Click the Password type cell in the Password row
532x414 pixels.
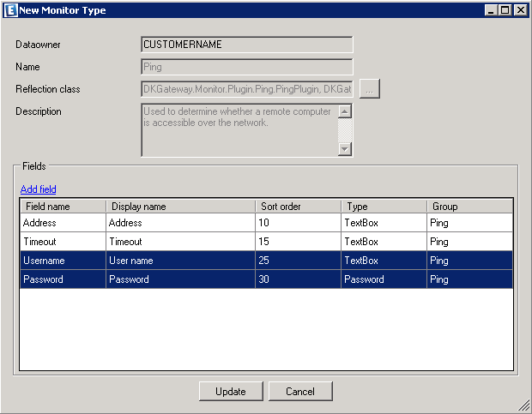click(384, 279)
